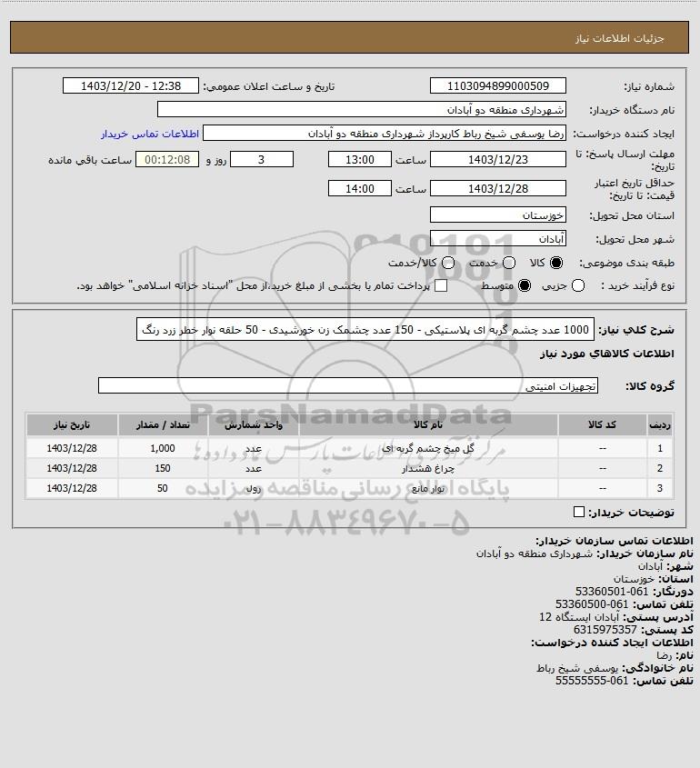700x768 pixels.
Task: Click the days remaining field showing 3
Action: [x=262, y=159]
